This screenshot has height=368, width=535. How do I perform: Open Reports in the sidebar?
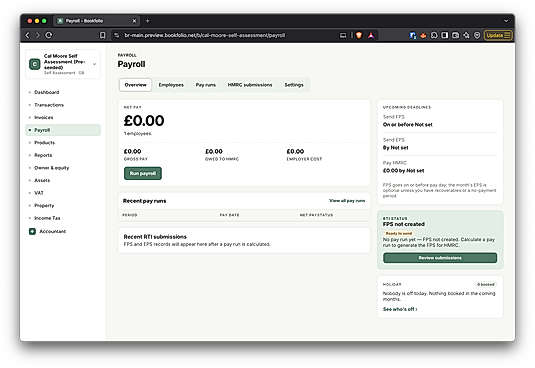(x=43, y=155)
